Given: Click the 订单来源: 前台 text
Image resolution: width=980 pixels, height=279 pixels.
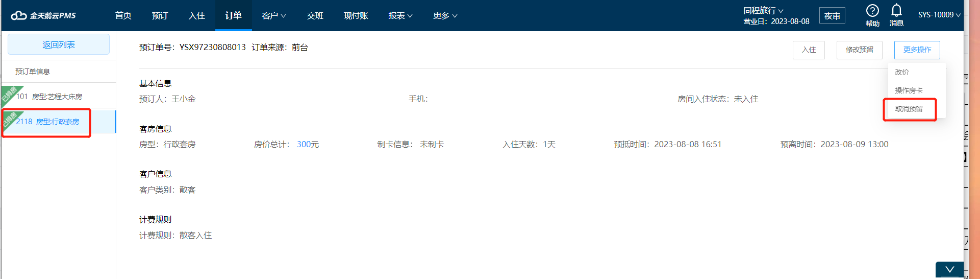Looking at the screenshot, I should tap(280, 47).
